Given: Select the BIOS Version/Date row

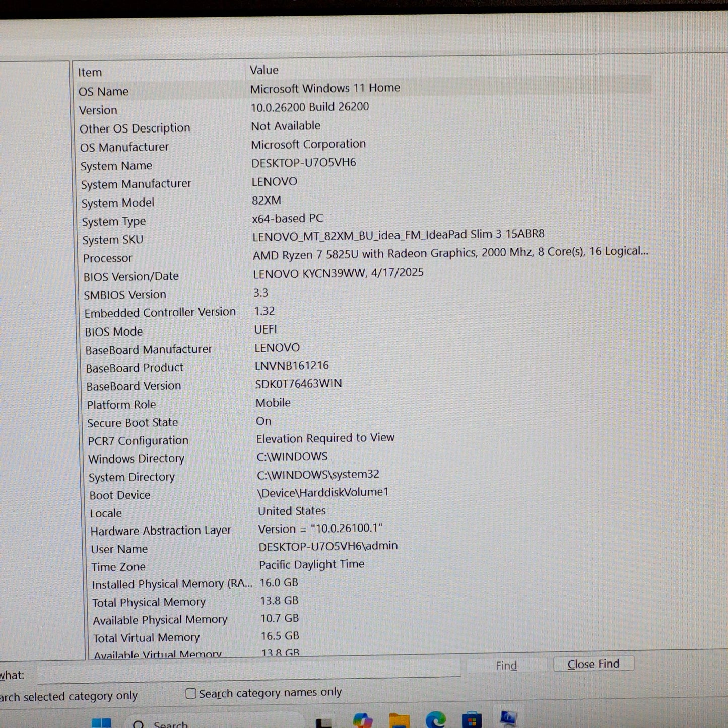Looking at the screenshot, I should click(x=131, y=277).
